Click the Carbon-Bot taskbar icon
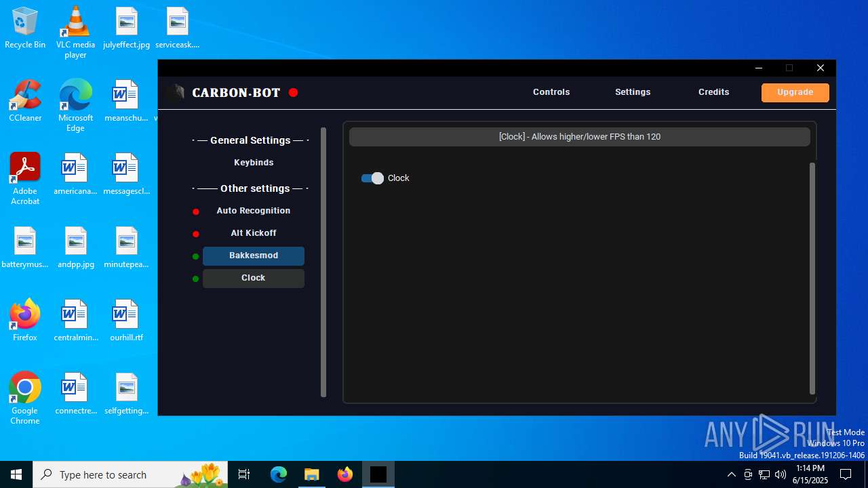The height and width of the screenshot is (488, 868). [x=378, y=474]
